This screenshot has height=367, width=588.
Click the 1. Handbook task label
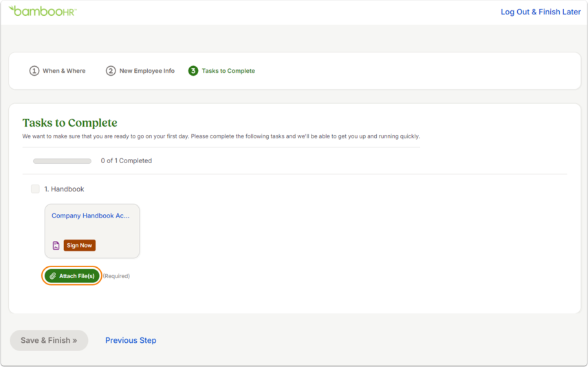click(x=64, y=189)
